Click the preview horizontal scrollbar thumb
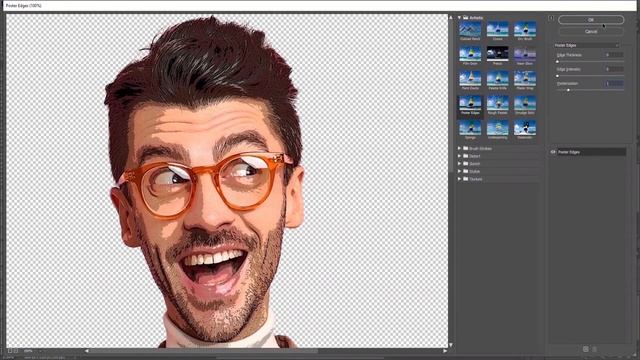 tap(203, 351)
